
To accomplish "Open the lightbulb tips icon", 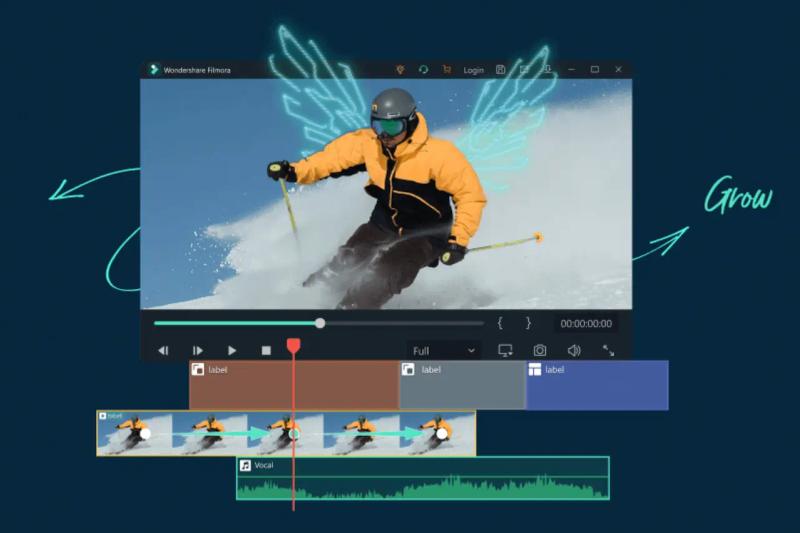I will click(x=401, y=69).
